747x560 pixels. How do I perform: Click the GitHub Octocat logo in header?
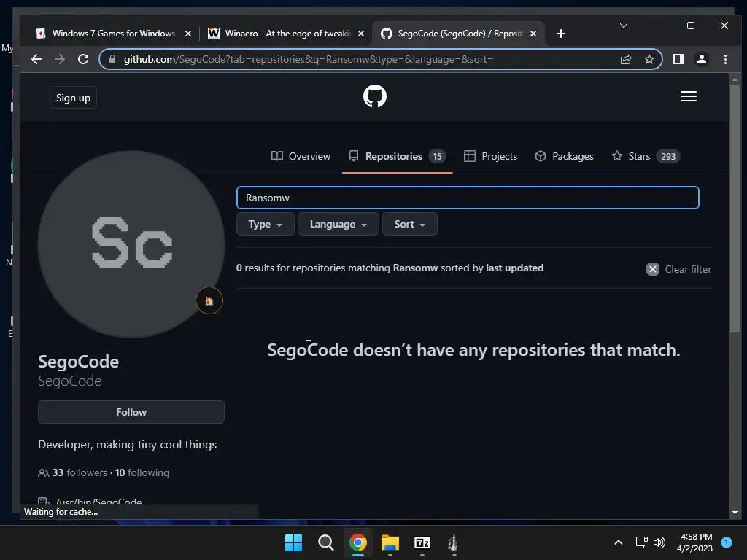tap(375, 97)
